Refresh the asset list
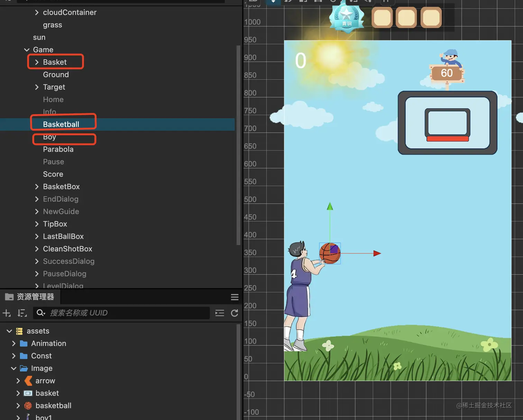The width and height of the screenshot is (523, 420). [235, 313]
